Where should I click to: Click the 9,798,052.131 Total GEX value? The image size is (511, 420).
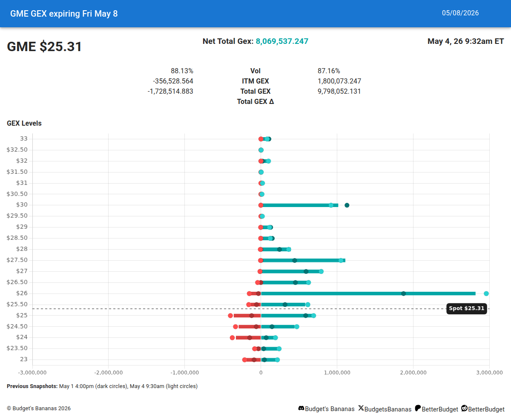[x=339, y=92]
